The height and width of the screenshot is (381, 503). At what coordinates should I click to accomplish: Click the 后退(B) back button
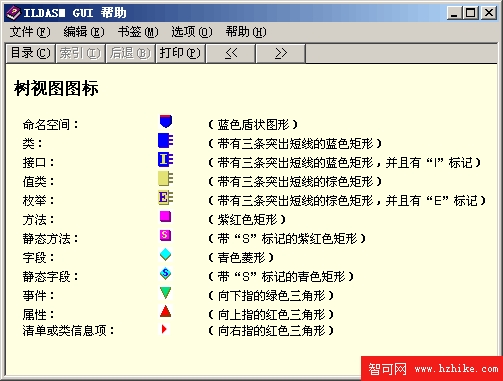click(x=130, y=53)
